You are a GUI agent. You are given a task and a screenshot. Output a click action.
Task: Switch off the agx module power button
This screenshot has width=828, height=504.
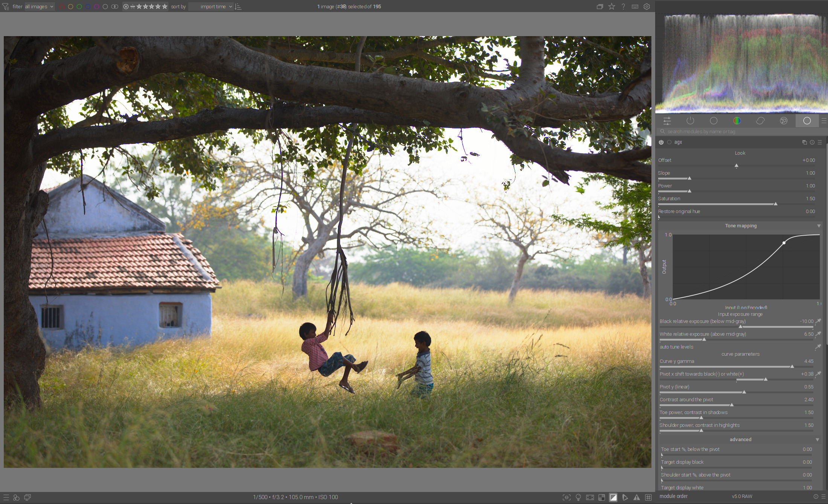661,142
